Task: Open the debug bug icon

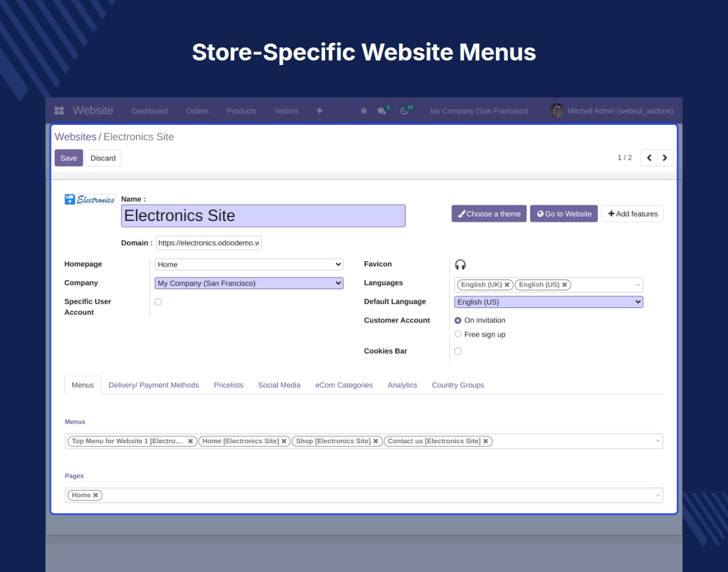Action: tap(363, 110)
